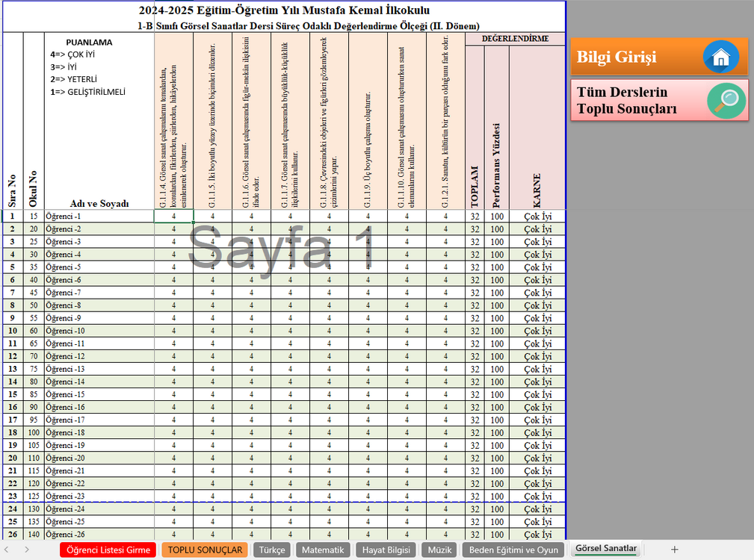754x560 pixels.
Task: Open the Bilgi Girişi button
Action: 659,57
